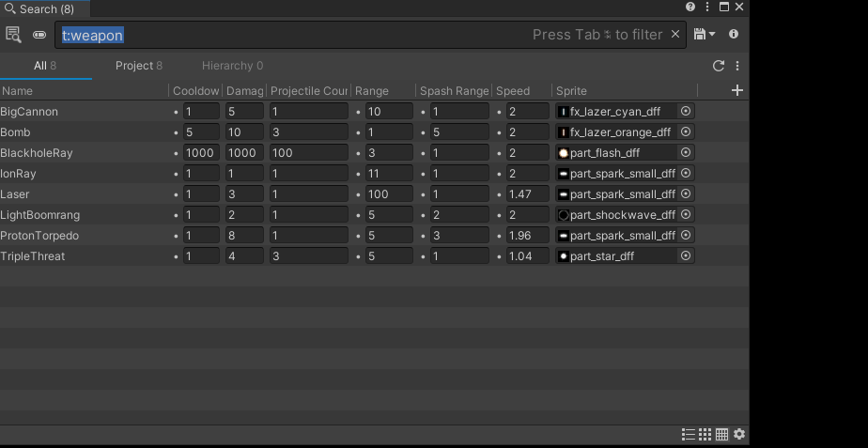The width and height of the screenshot is (868, 448).
Task: Click the Cooldown drag handle for Bomb
Action: pos(177,132)
